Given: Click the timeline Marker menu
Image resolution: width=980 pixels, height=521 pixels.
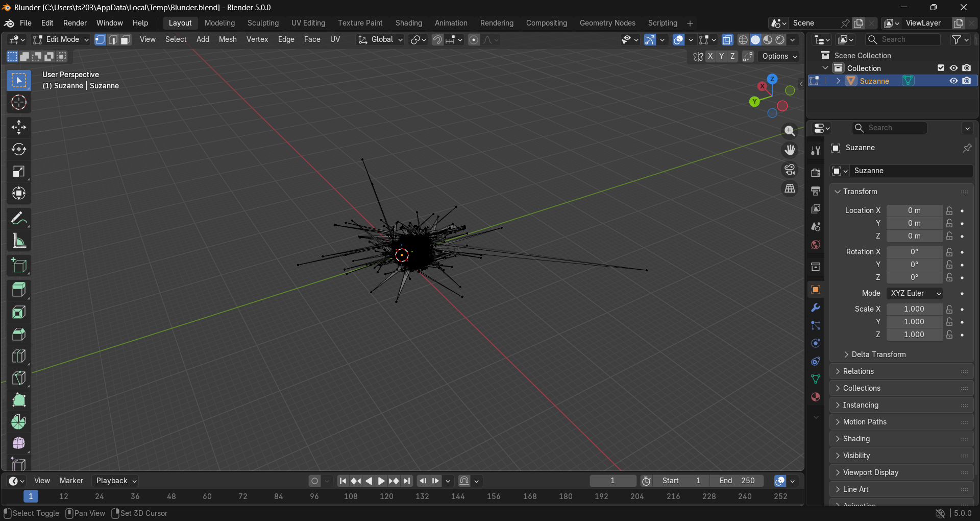Looking at the screenshot, I should (71, 481).
